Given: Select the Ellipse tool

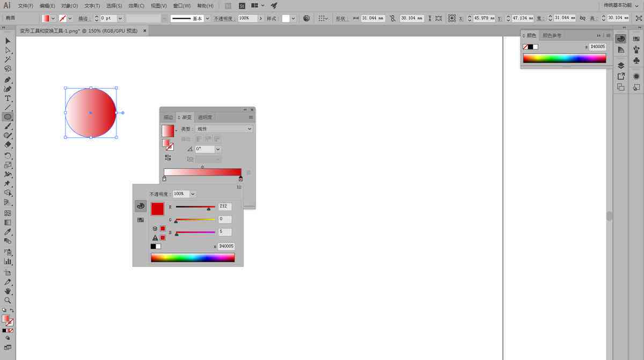Looking at the screenshot, I should point(8,116).
